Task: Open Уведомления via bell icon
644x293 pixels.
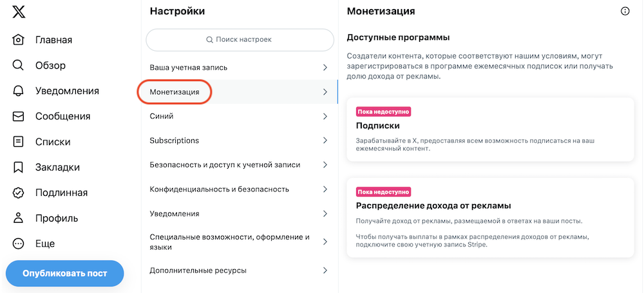Action: 19,91
